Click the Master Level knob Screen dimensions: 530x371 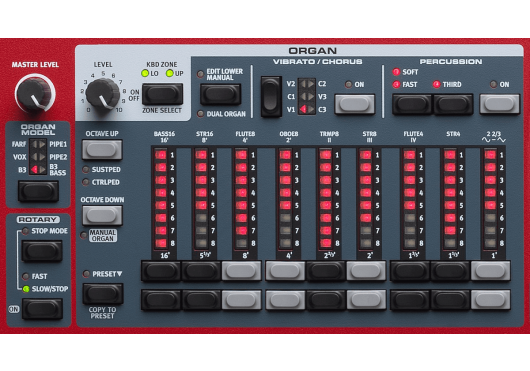(34, 94)
